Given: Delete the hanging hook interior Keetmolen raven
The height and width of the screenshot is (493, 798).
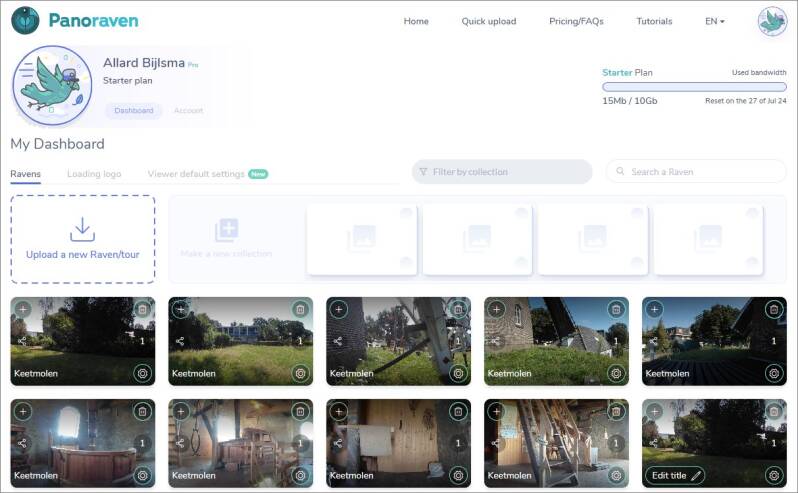Looking at the screenshot, I should pyautogui.click(x=300, y=411).
